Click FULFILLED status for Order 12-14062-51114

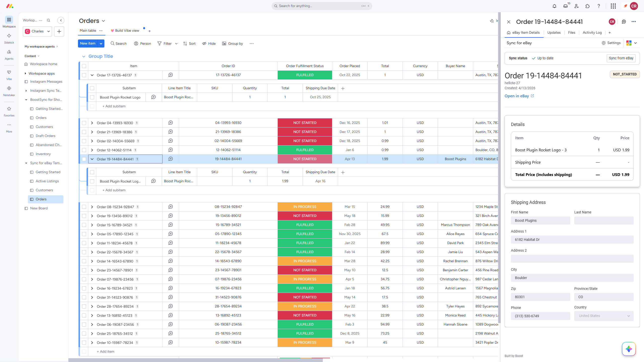pyautogui.click(x=305, y=150)
